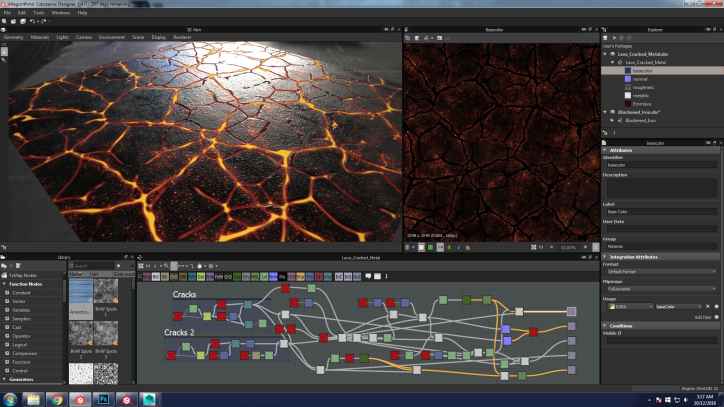
Task: Toggle the Add Item checkbox
Action: (716, 316)
